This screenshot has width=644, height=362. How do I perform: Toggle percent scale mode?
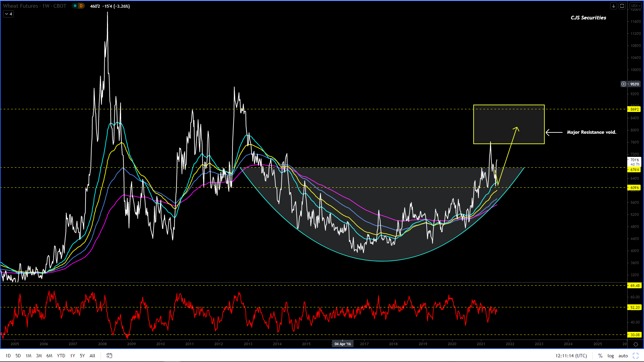[600, 356]
